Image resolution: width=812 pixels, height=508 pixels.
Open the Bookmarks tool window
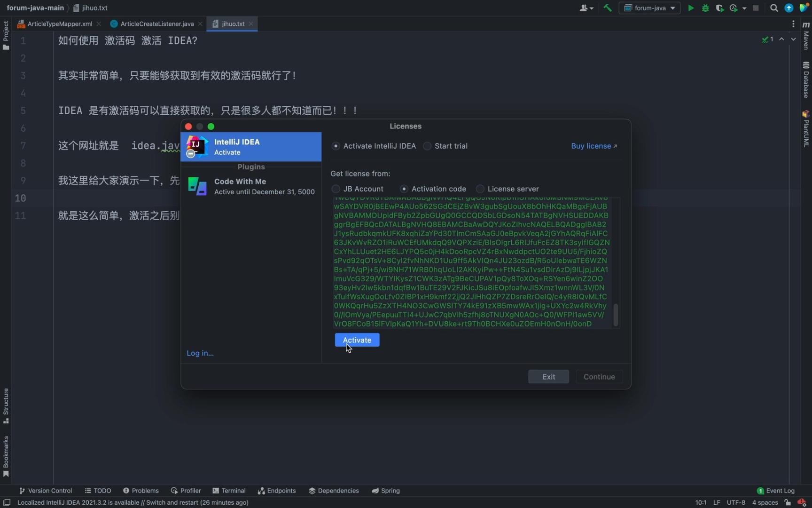click(x=6, y=456)
